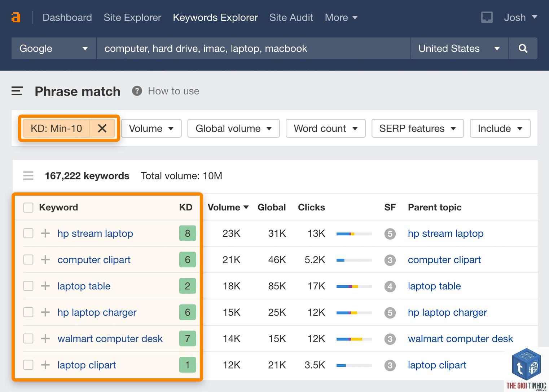Click KD score 1 for laptop clipart
The image size is (549, 392).
pyautogui.click(x=188, y=365)
